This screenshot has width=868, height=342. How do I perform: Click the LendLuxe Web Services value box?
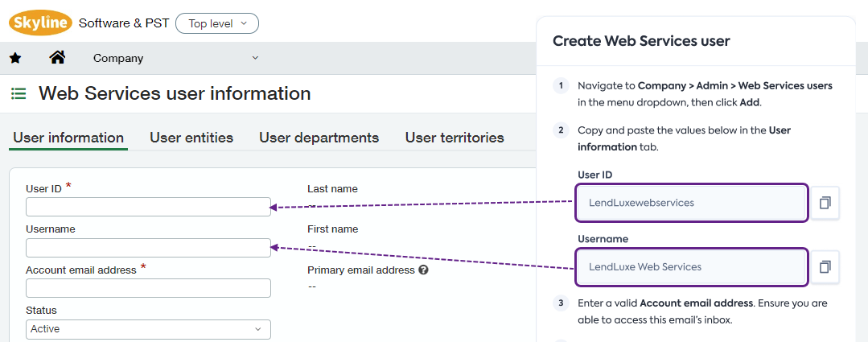coord(691,267)
